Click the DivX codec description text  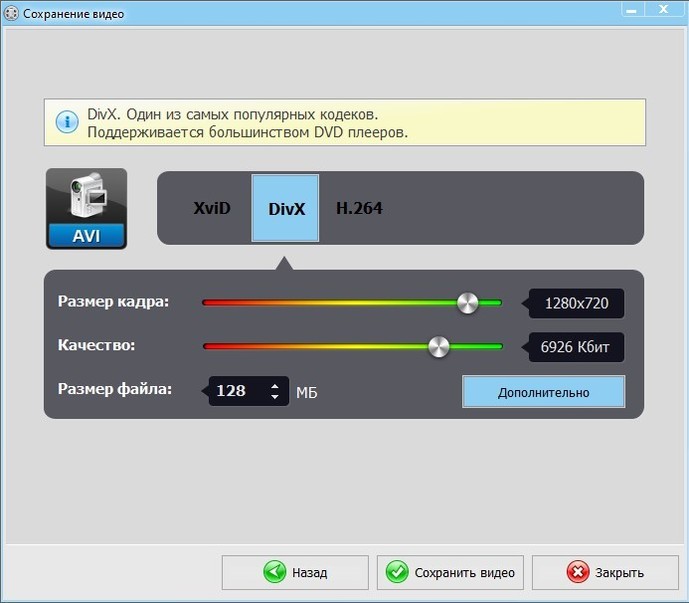coord(247,123)
